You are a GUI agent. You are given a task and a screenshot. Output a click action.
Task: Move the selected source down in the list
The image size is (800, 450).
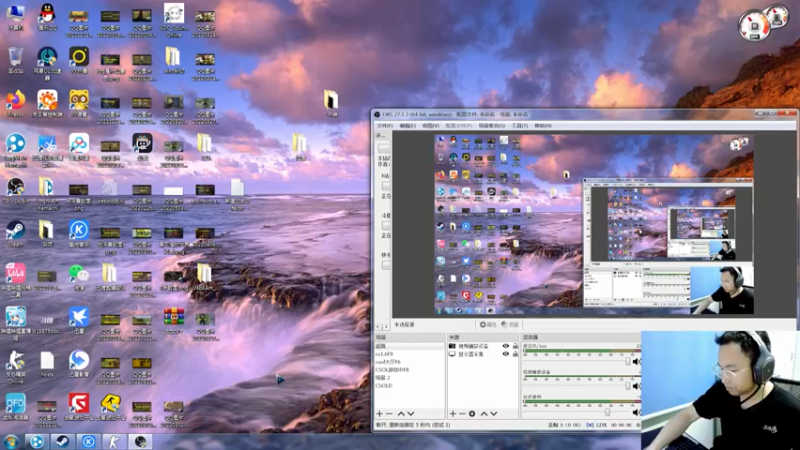[494, 413]
